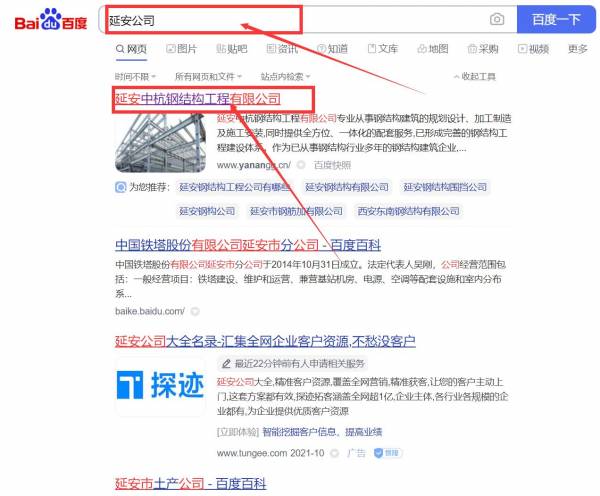
Task: Click the camera image search icon
Action: (x=497, y=19)
